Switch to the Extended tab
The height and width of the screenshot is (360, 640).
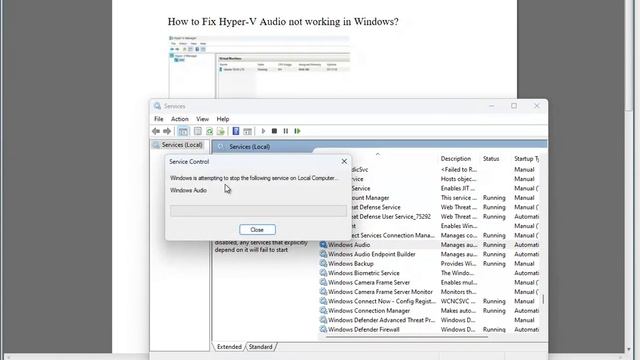click(229, 347)
